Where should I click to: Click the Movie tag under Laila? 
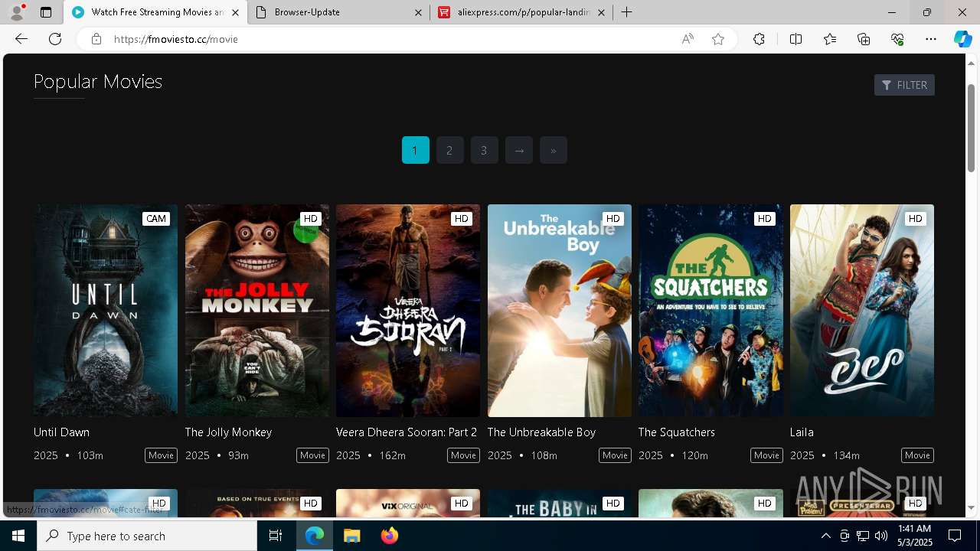[x=917, y=455]
